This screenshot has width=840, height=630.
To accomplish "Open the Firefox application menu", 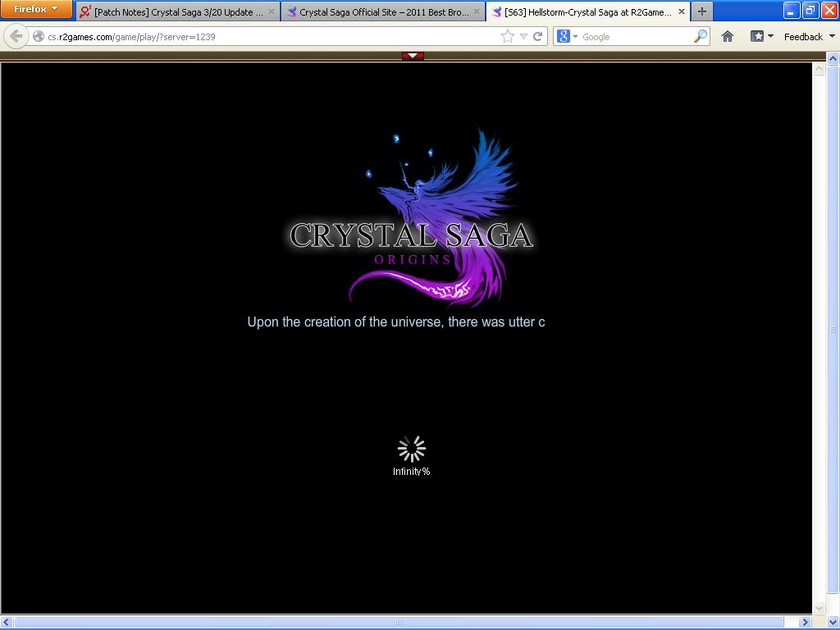I will click(36, 10).
